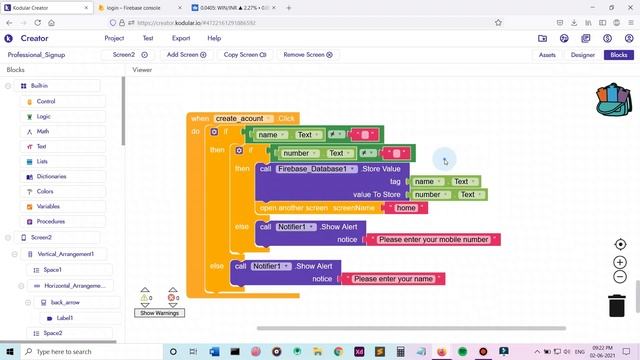Click the Windows taskbar search box
640x360 pixels.
pos(92,351)
